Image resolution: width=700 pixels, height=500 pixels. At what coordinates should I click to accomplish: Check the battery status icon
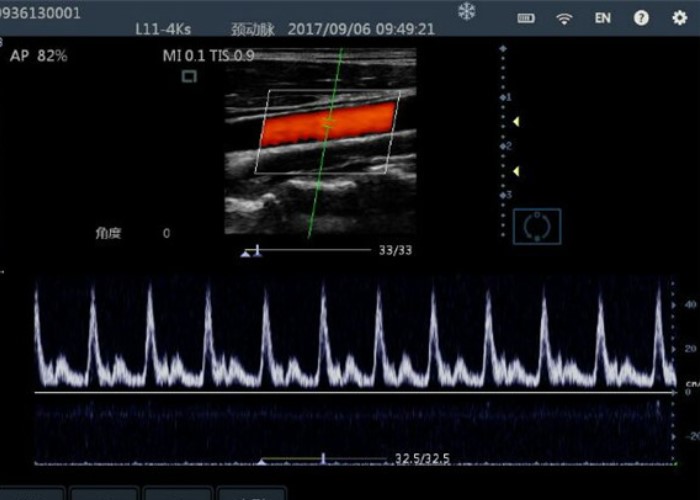tap(526, 18)
